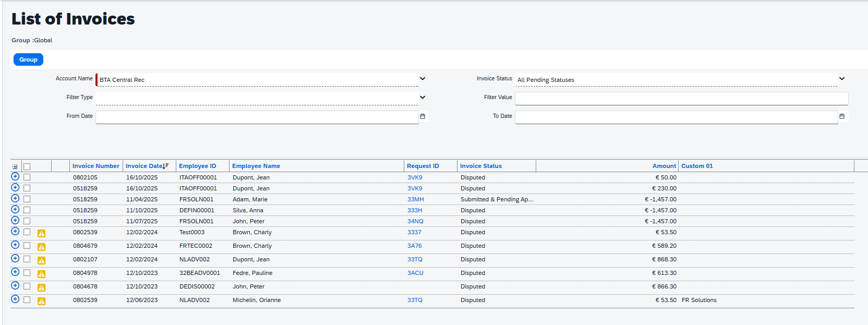This screenshot has height=325, width=868.
Task: Click the From Date input field
Action: pyautogui.click(x=257, y=117)
